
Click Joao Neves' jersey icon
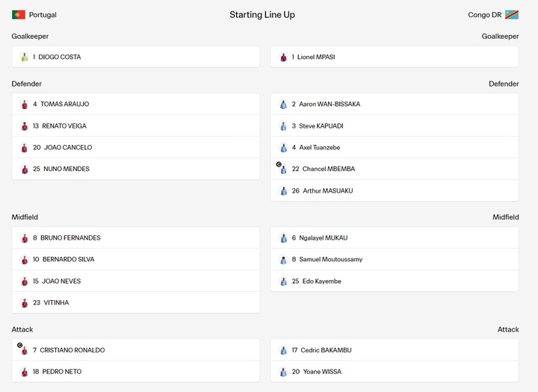(x=25, y=281)
